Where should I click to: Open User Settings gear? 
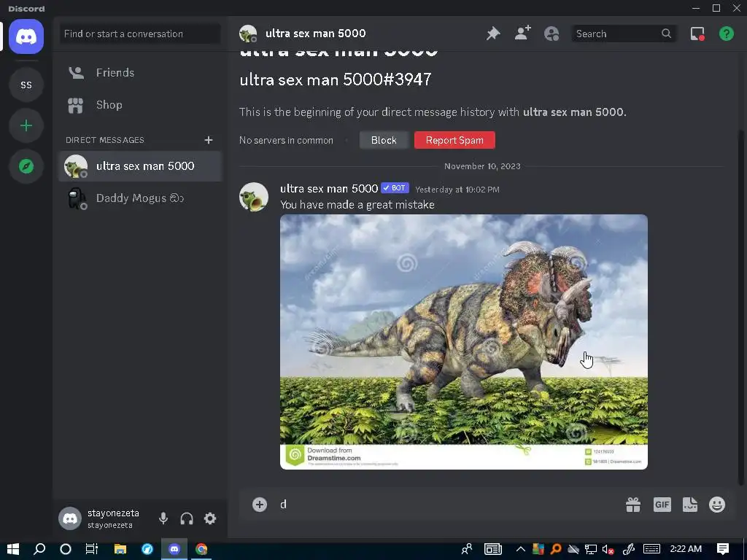pos(210,518)
